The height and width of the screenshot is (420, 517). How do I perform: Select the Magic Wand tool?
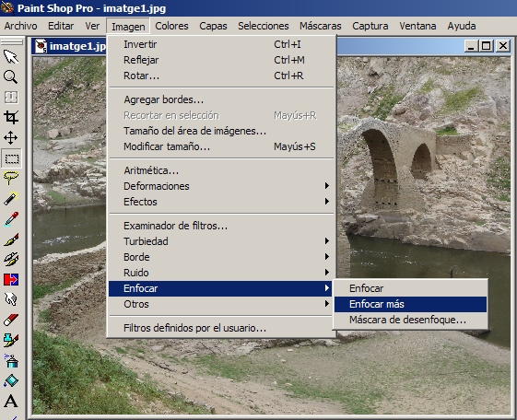coord(11,199)
